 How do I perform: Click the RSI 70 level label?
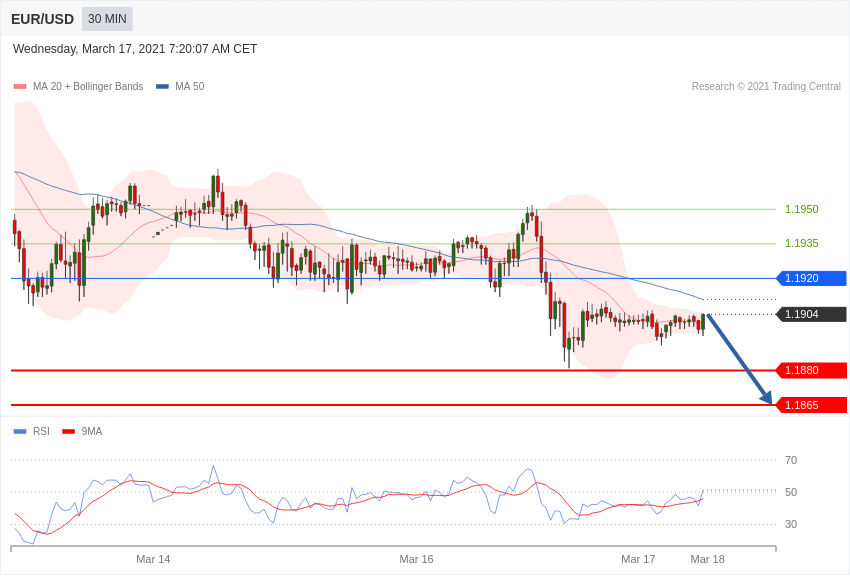(x=791, y=460)
